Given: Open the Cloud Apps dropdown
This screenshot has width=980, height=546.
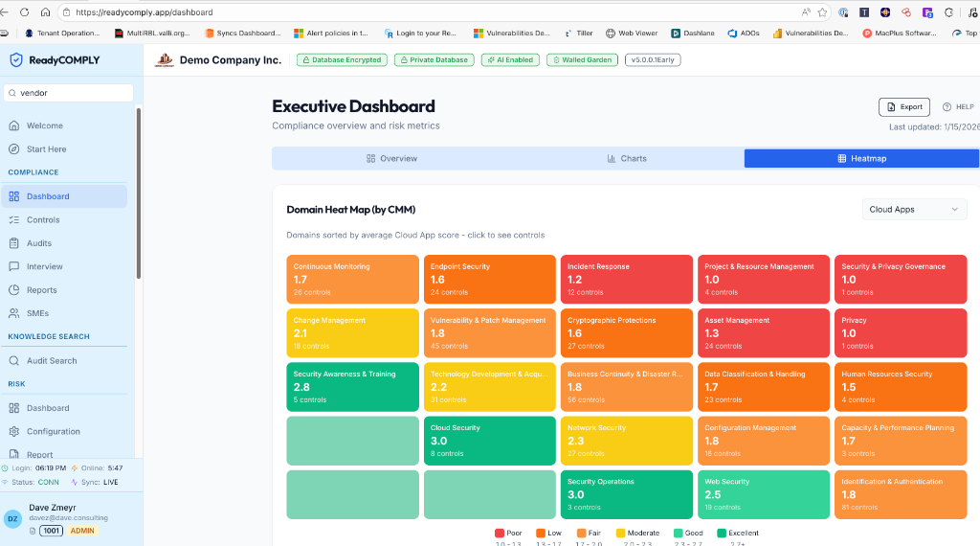Looking at the screenshot, I should (x=914, y=210).
